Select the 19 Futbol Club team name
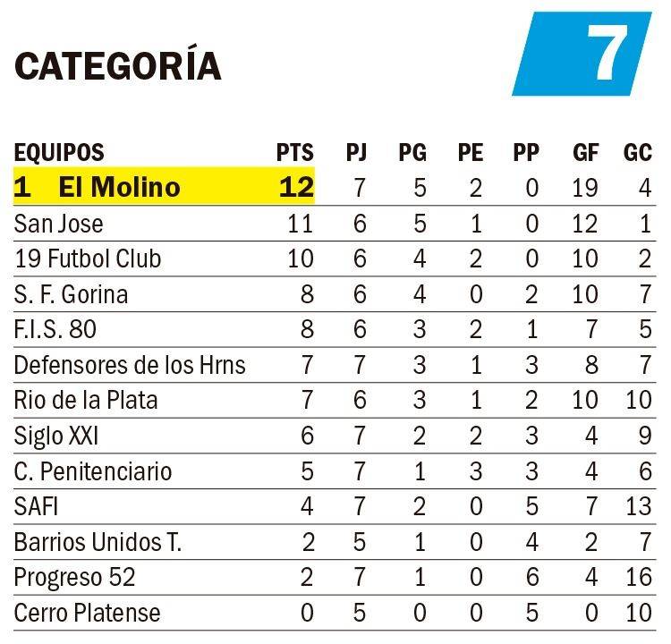The width and height of the screenshot is (671, 644). (88, 258)
